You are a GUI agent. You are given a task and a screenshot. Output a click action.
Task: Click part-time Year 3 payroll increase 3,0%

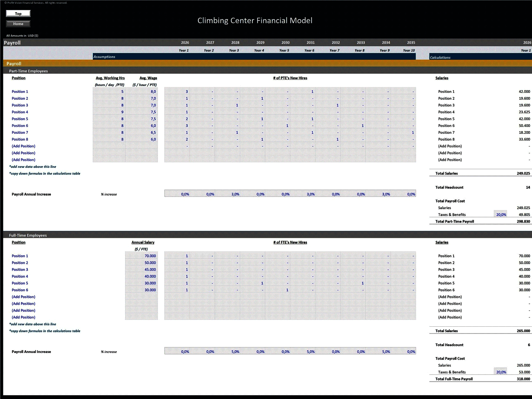235,194
